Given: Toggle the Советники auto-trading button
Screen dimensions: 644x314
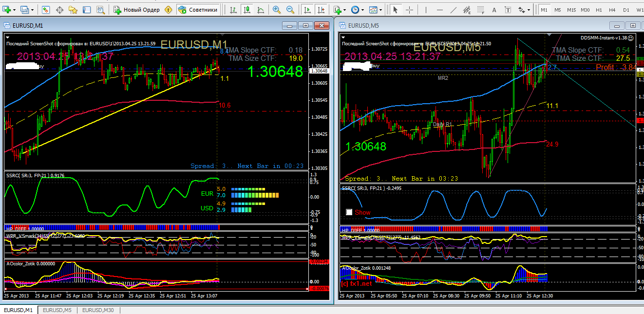Looking at the screenshot, I should [x=197, y=9].
